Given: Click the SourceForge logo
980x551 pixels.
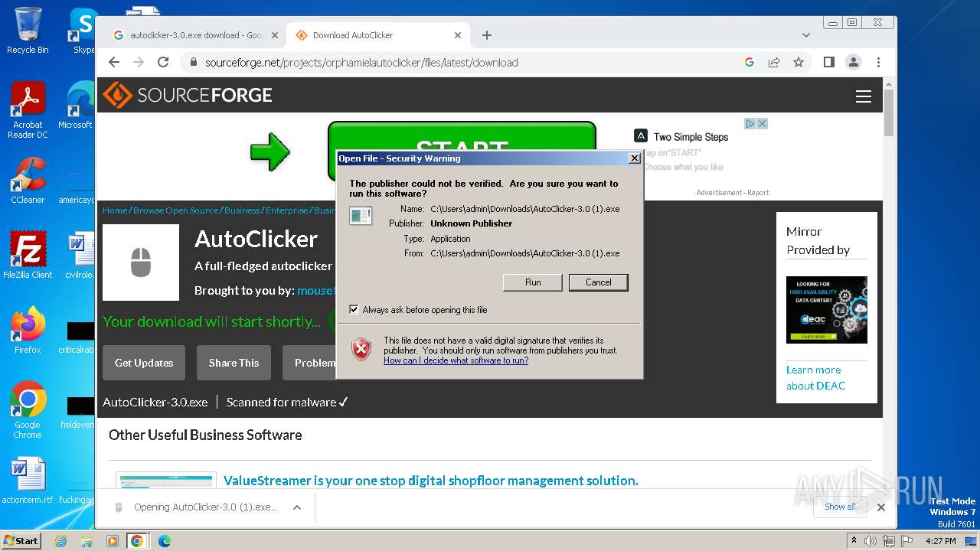Looking at the screenshot, I should (188, 95).
